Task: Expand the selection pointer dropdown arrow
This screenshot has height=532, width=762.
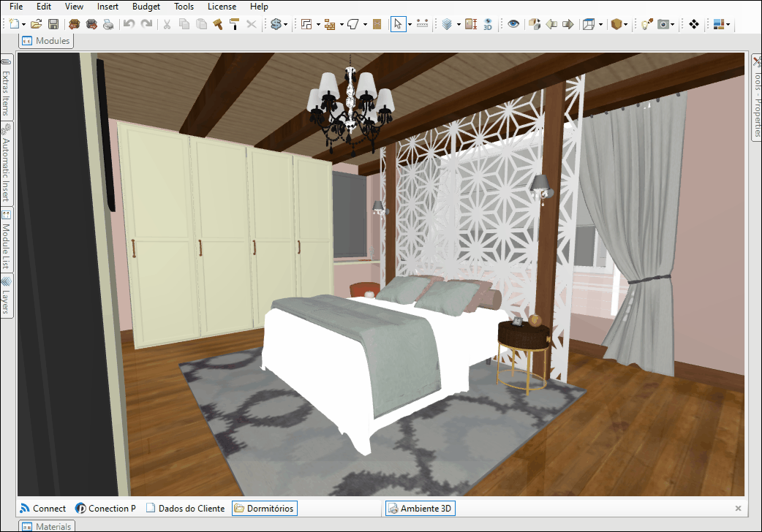Action: pyautogui.click(x=410, y=24)
